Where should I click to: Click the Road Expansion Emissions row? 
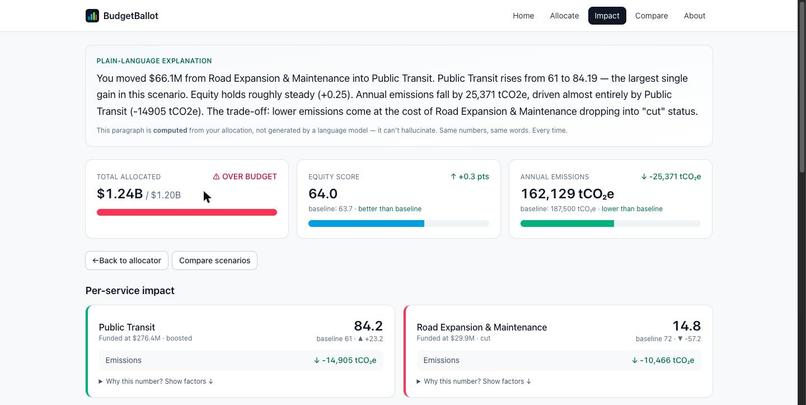pos(559,360)
